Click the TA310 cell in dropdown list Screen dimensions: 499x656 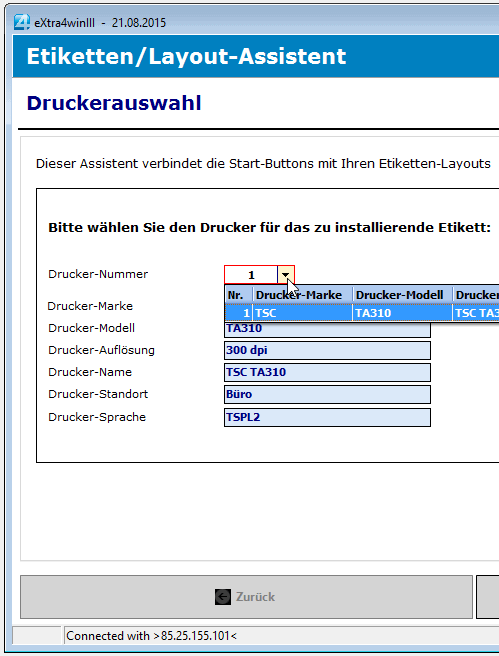click(x=402, y=313)
